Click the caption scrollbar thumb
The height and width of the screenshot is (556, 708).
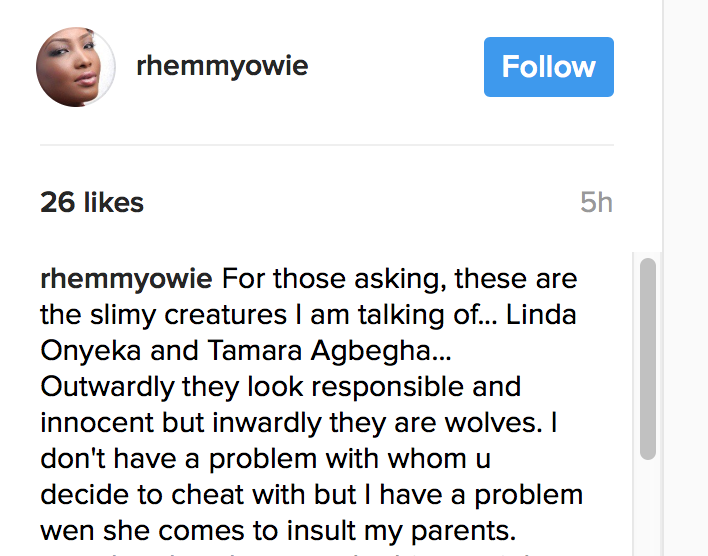648,359
